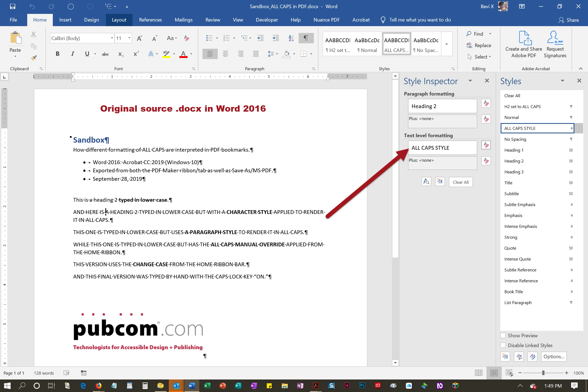Expand the Styles gallery more arrow
This screenshot has height=392, width=588.
(446, 44)
